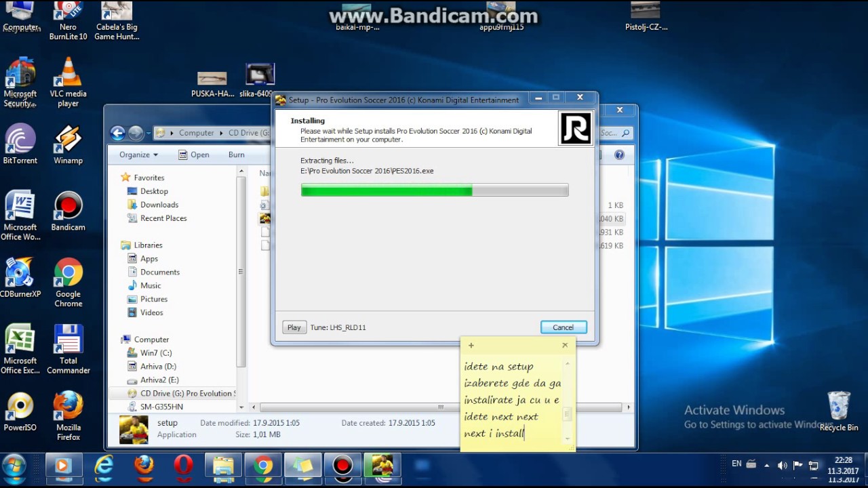
Task: Go back with Explorer's back arrow
Action: [x=118, y=133]
